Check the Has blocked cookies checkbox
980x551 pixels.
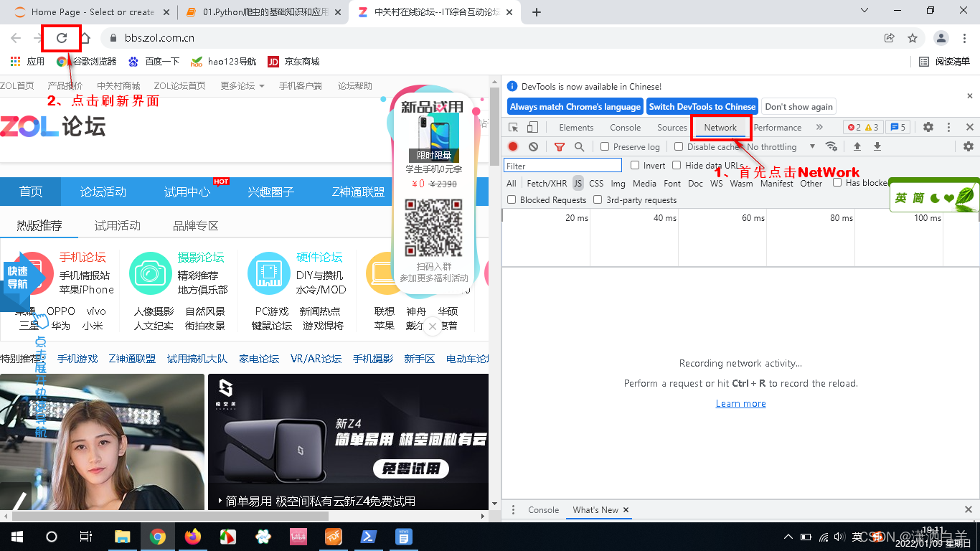pos(837,182)
